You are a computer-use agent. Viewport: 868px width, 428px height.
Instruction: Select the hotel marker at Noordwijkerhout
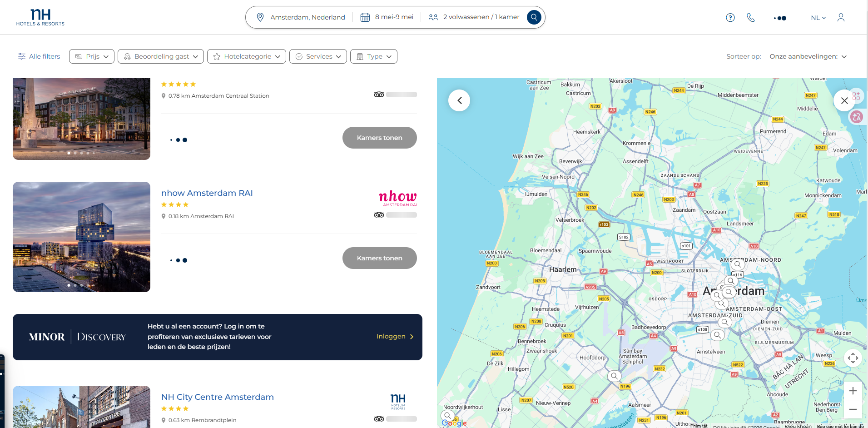tap(447, 415)
